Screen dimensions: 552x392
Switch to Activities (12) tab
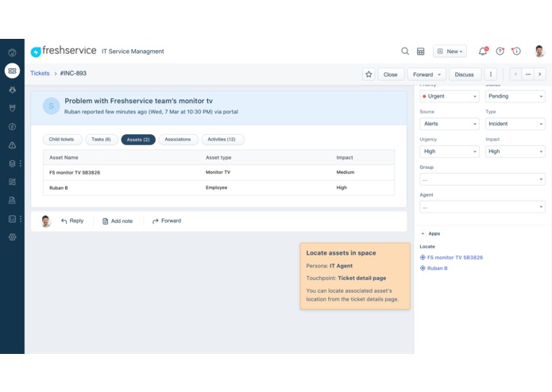tap(222, 140)
